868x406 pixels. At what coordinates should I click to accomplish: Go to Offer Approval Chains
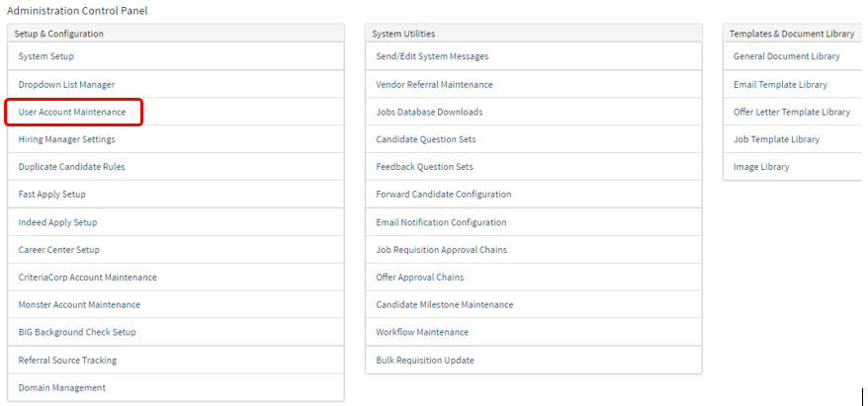click(419, 278)
